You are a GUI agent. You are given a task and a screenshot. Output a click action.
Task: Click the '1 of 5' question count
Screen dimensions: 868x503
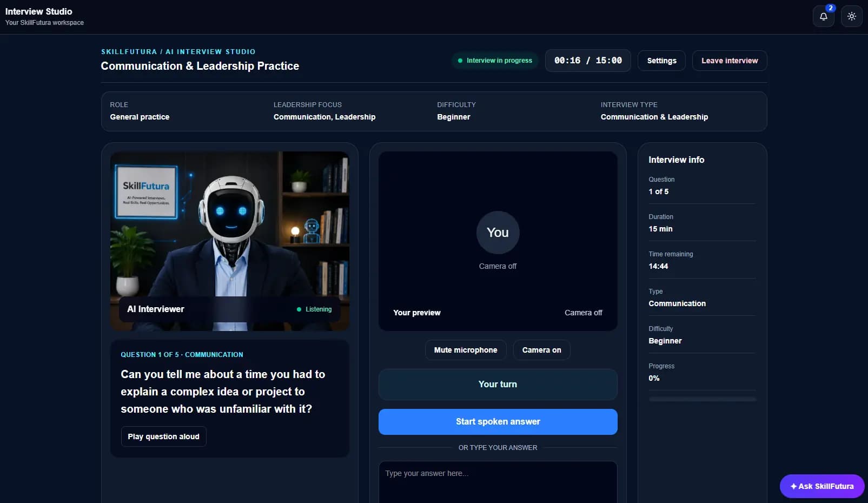(x=659, y=191)
